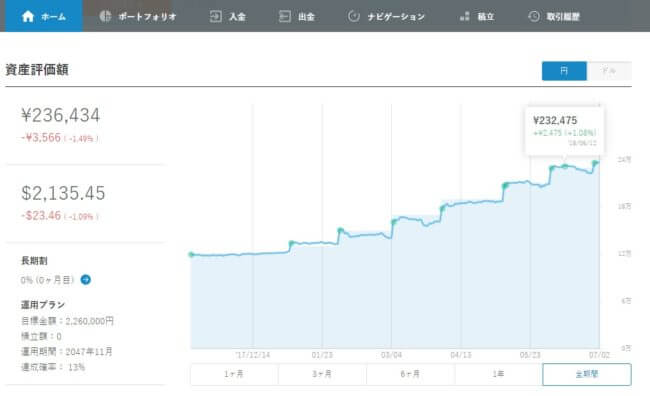Screen dimensions: 650x396
Task: Open the 取引履歴 clock icon
Action: [534, 16]
